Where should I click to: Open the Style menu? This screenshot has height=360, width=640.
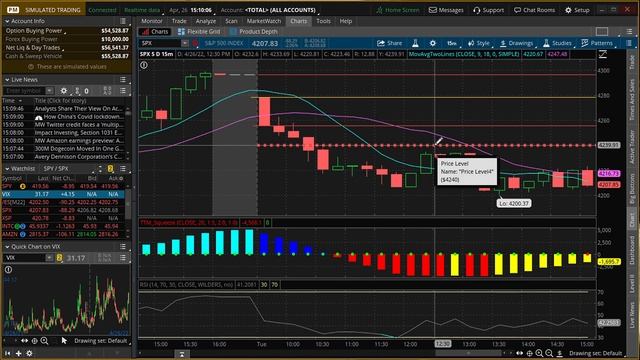pos(478,43)
